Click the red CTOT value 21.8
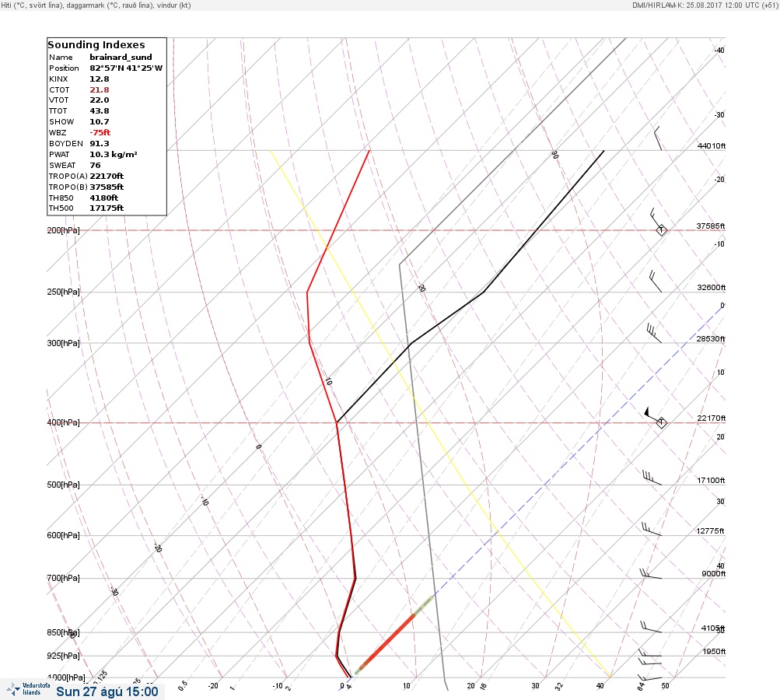Image resolution: width=780 pixels, height=700 pixels. pyautogui.click(x=100, y=90)
